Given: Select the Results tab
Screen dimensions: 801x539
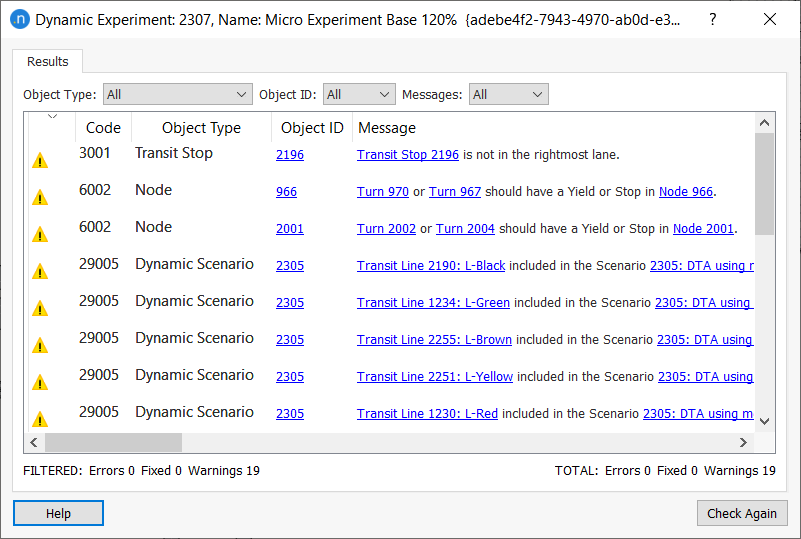Looking at the screenshot, I should pyautogui.click(x=48, y=61).
